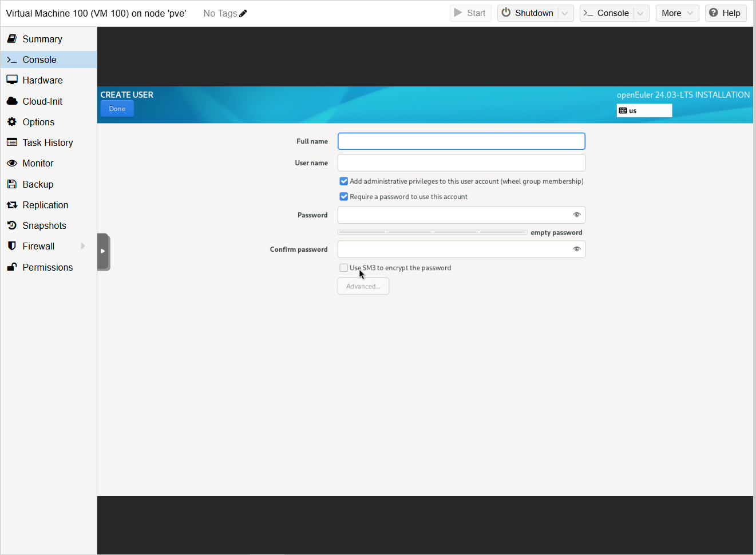Expand the Shutdown dropdown arrow
The width and height of the screenshot is (756, 555).
(565, 13)
